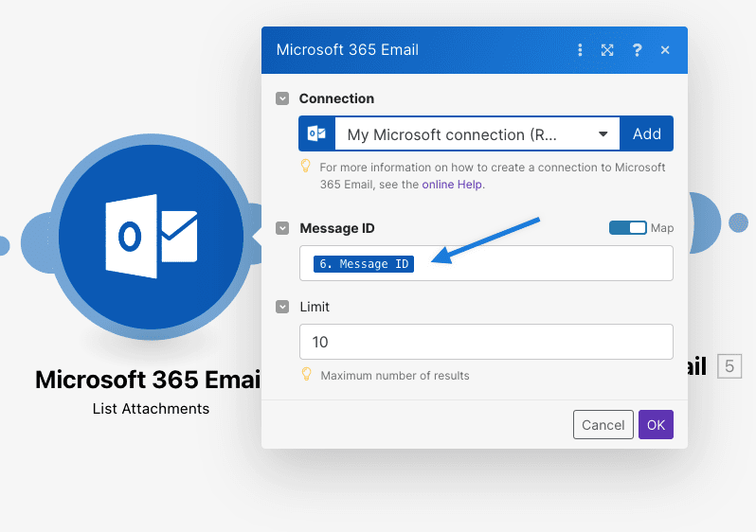Toggle the Map switch for Message ID
Viewport: 756px width, 532px height.
[628, 228]
